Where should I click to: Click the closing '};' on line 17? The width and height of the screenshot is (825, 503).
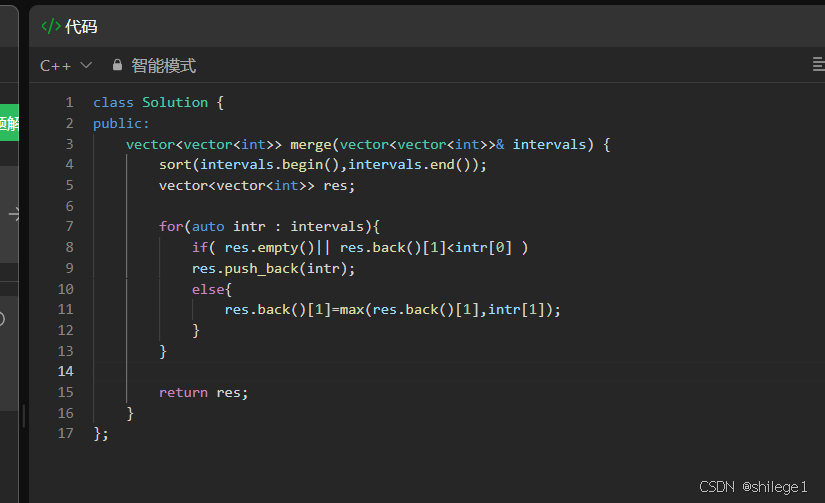(100, 434)
